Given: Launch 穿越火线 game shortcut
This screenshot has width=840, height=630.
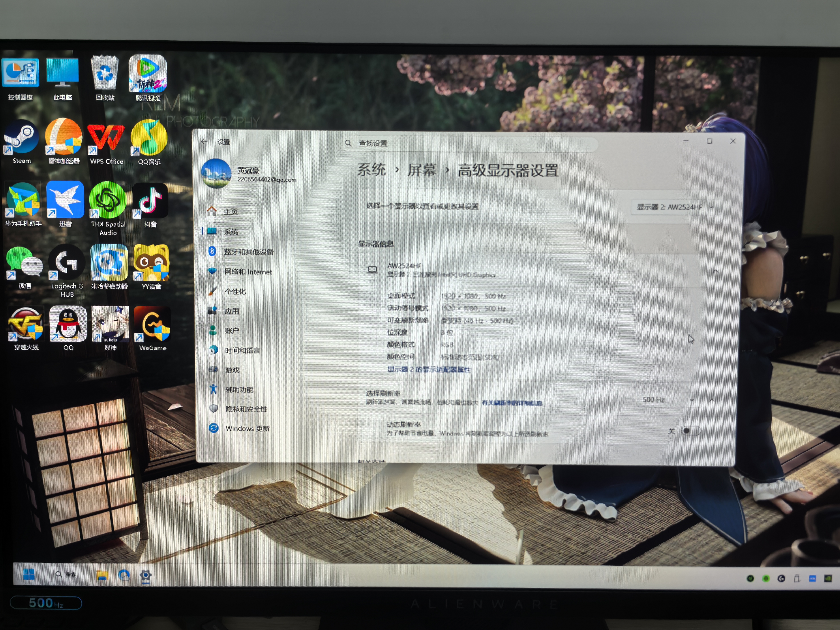Looking at the screenshot, I should (26, 329).
